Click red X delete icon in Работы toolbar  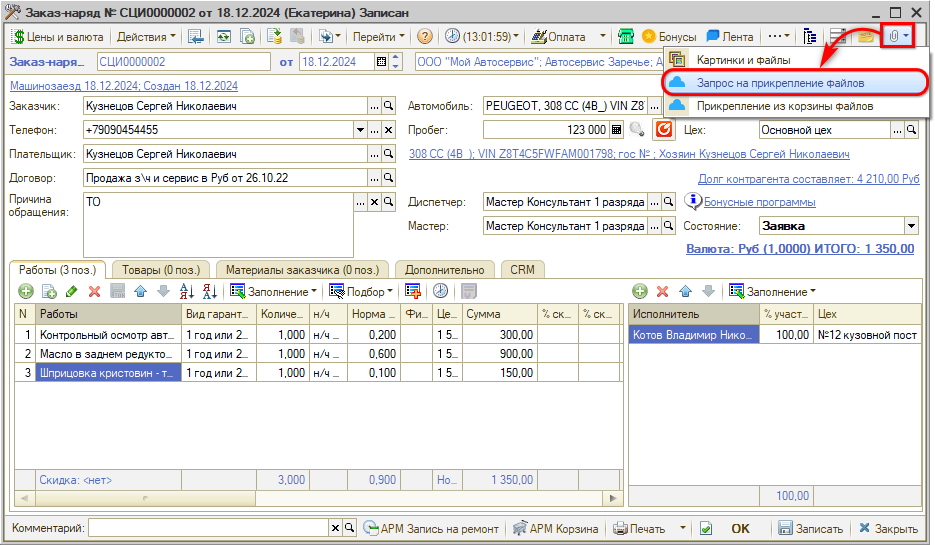94,291
